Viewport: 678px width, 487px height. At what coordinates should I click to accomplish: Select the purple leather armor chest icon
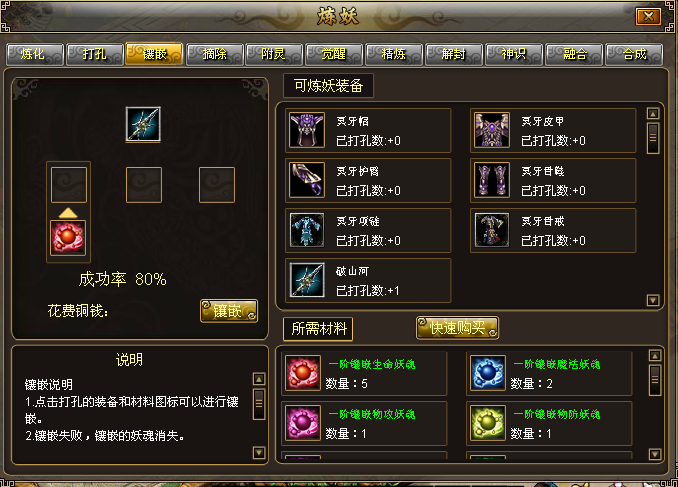tap(492, 130)
